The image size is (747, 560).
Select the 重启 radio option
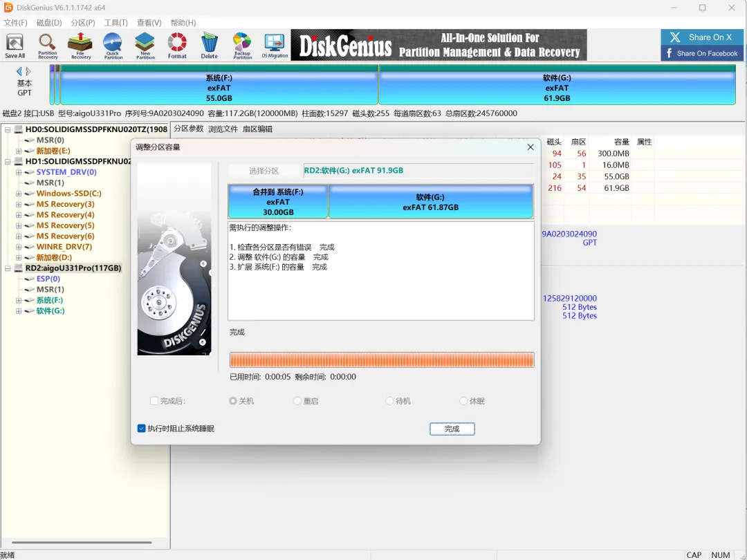pyautogui.click(x=297, y=401)
